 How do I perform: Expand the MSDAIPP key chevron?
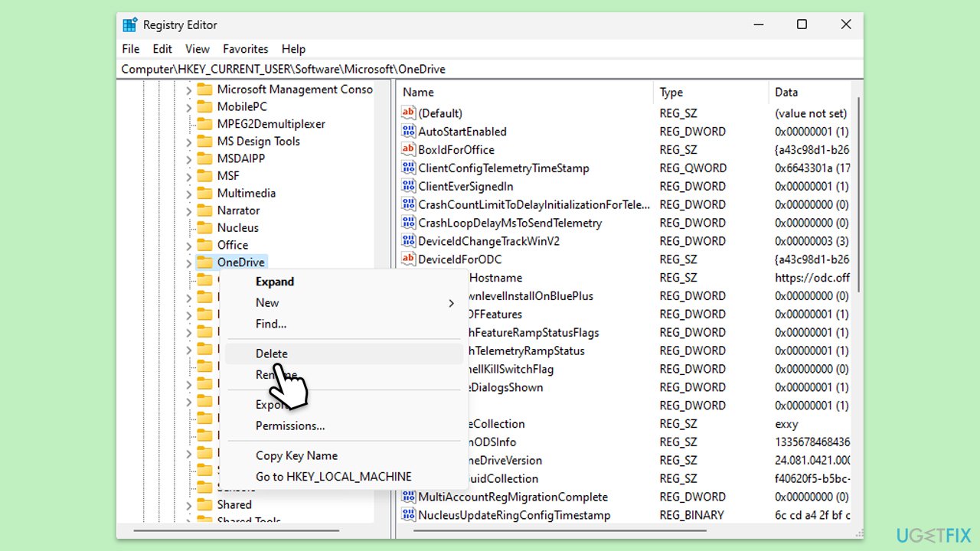[188, 158]
